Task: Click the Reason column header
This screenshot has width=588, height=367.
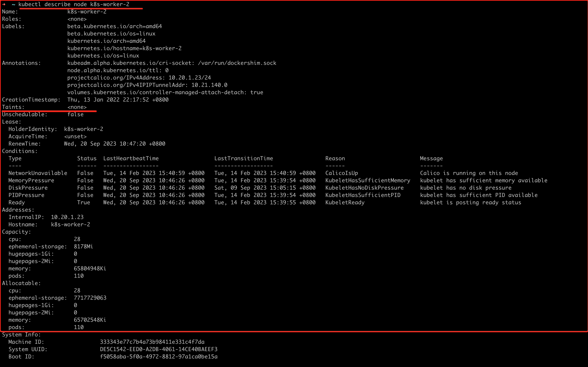Action: pyautogui.click(x=335, y=158)
